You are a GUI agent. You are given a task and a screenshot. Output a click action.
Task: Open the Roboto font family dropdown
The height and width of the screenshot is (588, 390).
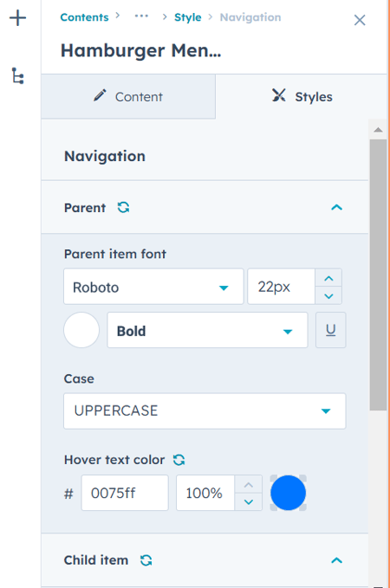(153, 287)
